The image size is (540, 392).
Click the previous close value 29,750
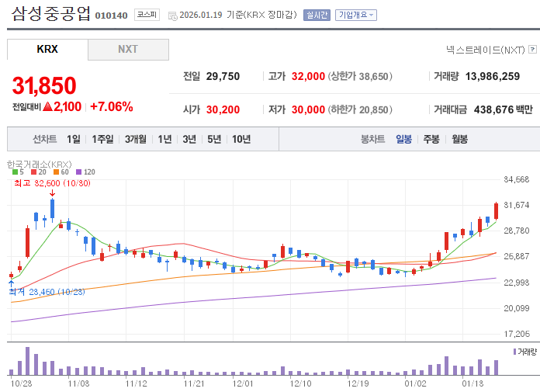223,76
